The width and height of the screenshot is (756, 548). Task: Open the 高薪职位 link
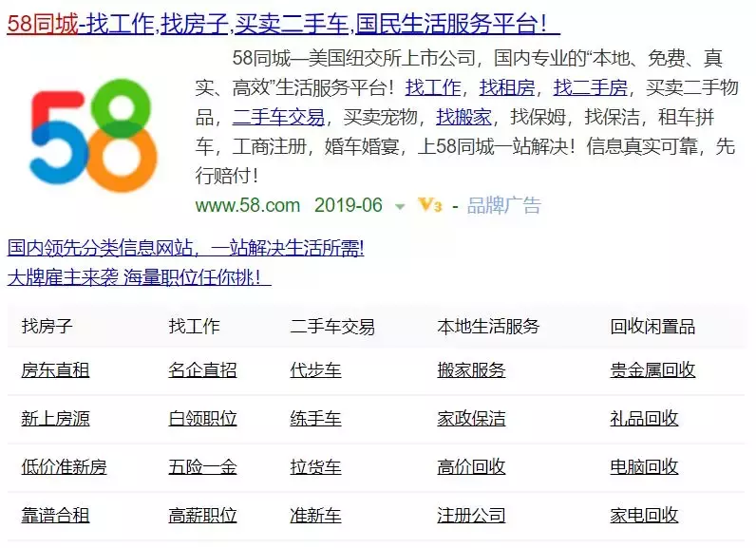tap(202, 515)
